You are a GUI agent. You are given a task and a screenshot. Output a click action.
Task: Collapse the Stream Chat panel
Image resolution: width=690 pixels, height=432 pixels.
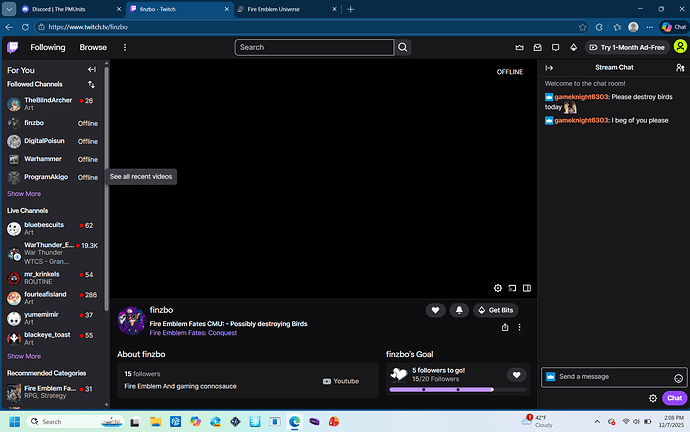coord(548,68)
